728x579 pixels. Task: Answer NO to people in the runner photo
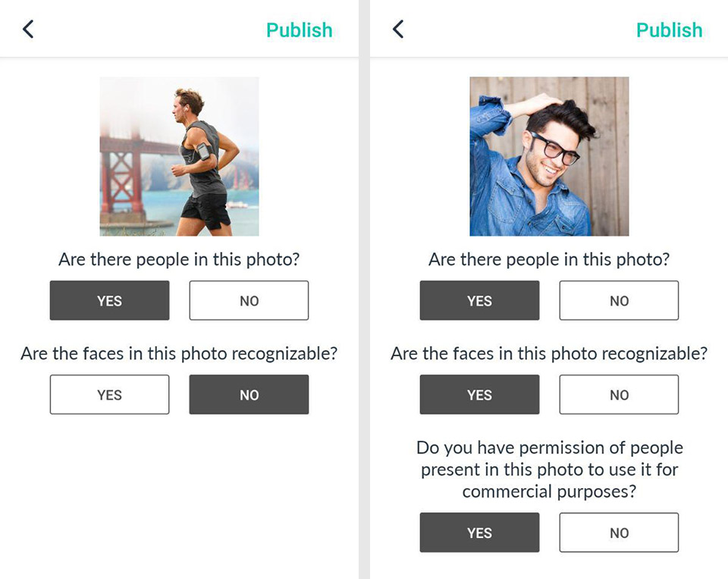[249, 301]
